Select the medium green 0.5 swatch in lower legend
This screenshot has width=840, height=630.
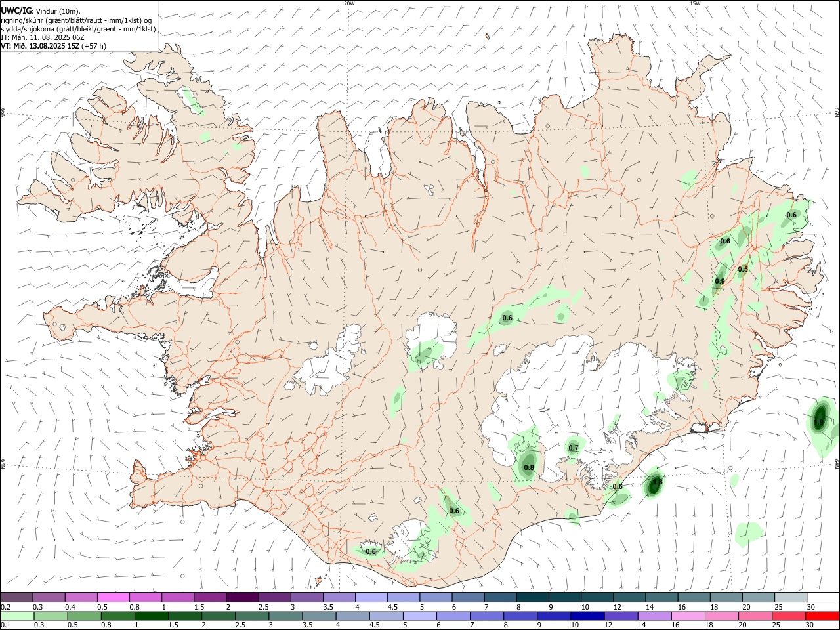click(x=85, y=616)
